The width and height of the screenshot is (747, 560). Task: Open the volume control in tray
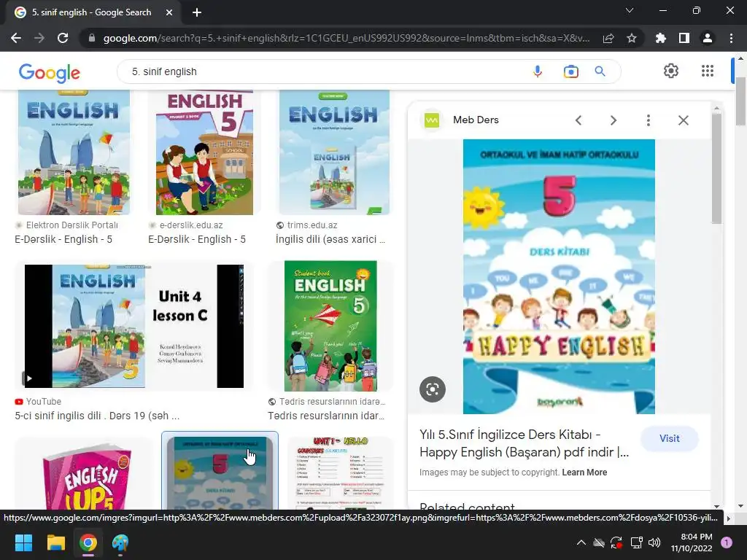click(654, 542)
